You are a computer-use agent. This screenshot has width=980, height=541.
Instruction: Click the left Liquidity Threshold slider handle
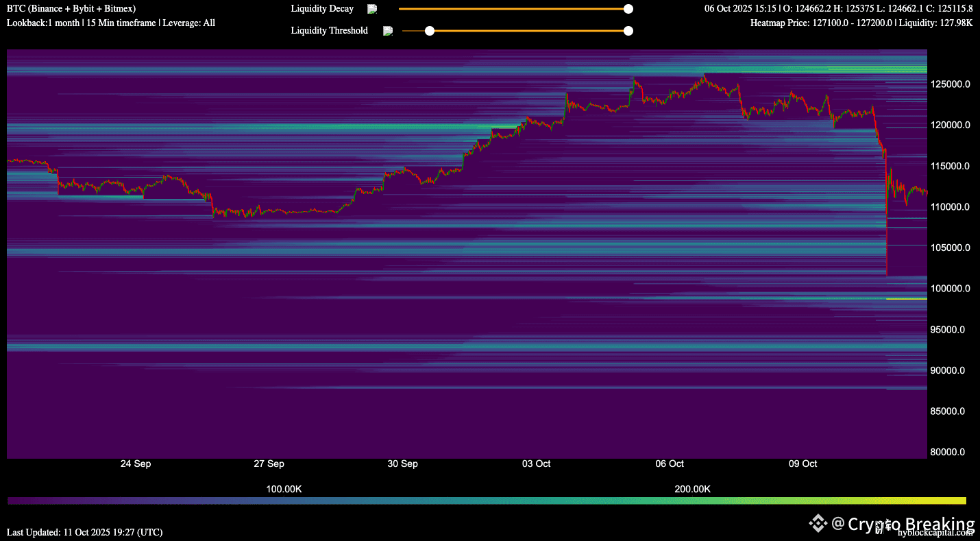[430, 31]
